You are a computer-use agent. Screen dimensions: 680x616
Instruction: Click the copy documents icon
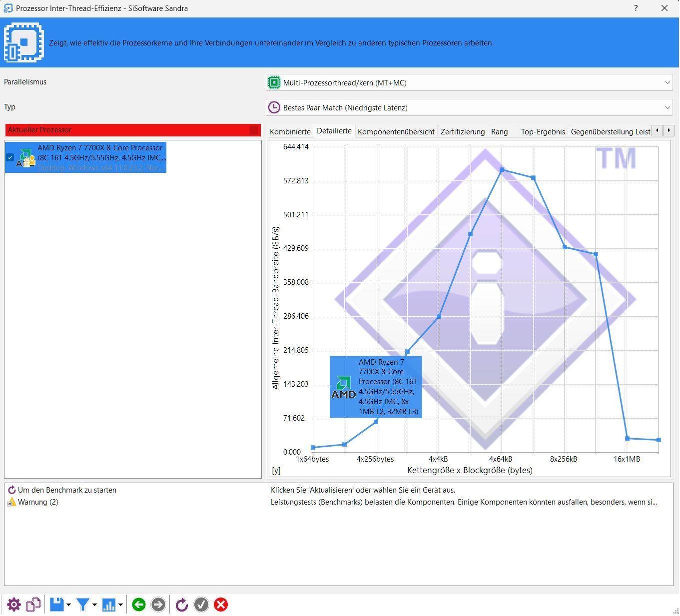pos(33,605)
